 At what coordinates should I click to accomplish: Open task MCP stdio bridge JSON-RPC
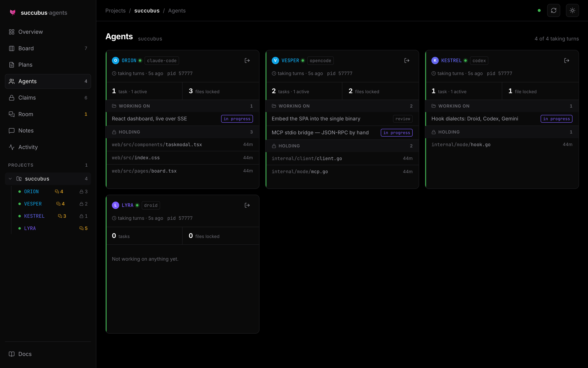point(342,133)
